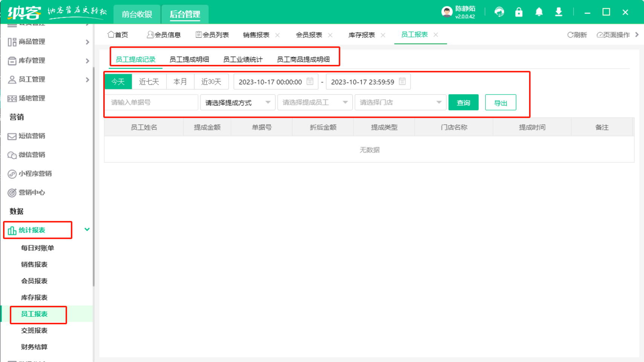This screenshot has height=362, width=644.
Task: Switch to the 前台收银 tab
Action: pyautogui.click(x=137, y=14)
